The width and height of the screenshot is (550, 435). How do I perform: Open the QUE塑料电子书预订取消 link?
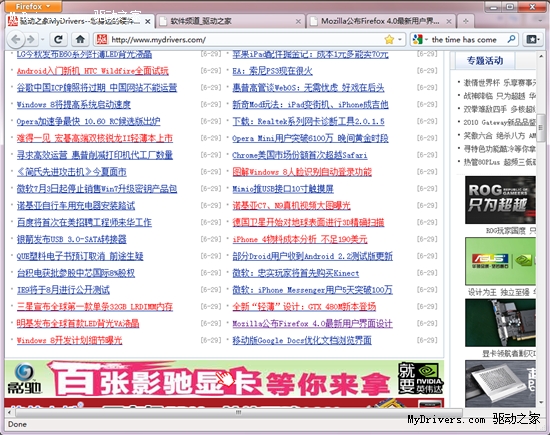80,256
